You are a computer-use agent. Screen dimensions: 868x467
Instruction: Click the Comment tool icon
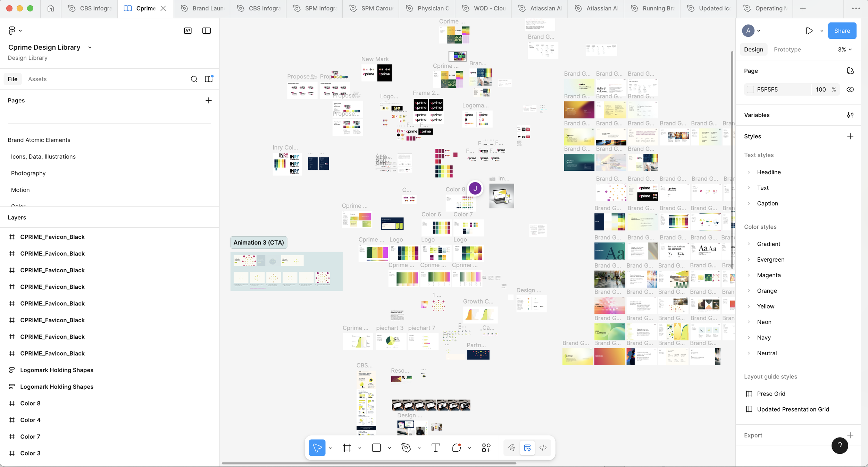click(x=456, y=448)
